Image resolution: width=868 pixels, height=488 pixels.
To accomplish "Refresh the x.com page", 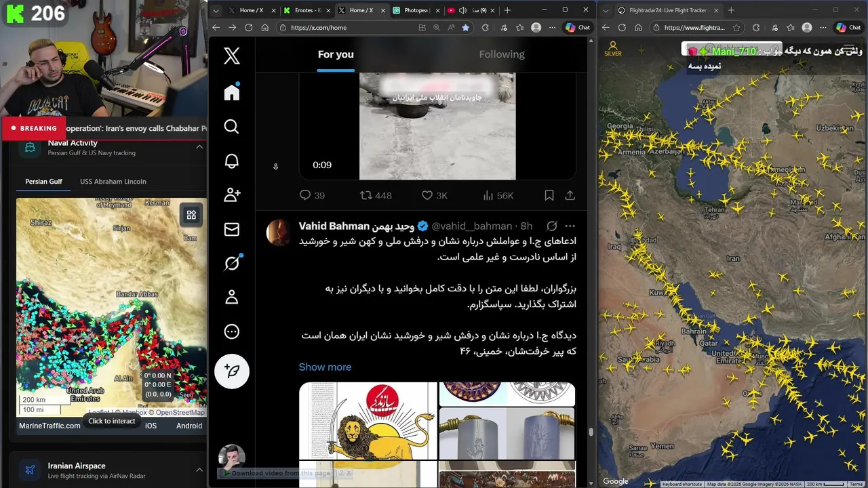I will pos(248,28).
